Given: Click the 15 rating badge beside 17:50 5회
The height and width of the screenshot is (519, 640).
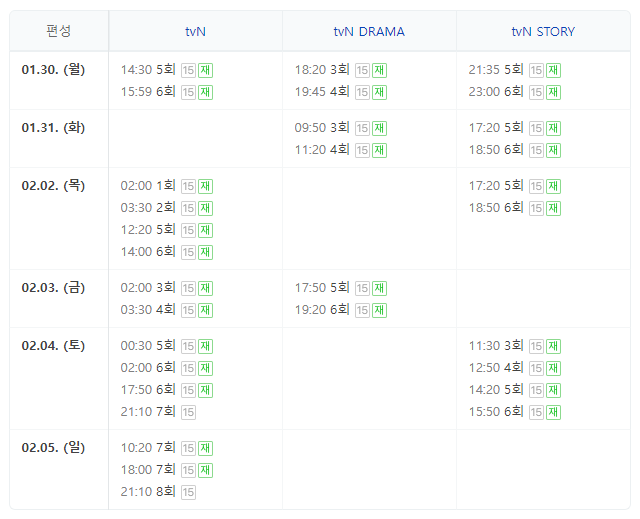Looking at the screenshot, I should coord(362,288).
